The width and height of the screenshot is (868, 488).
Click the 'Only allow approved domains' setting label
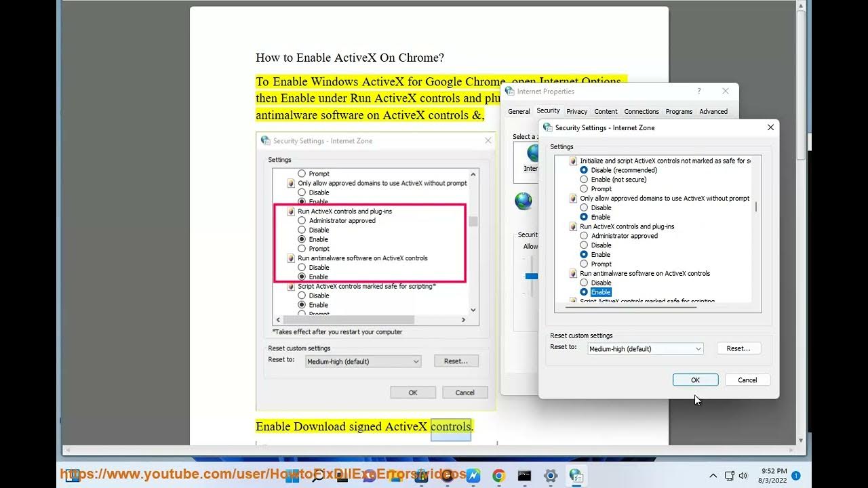tap(665, 199)
